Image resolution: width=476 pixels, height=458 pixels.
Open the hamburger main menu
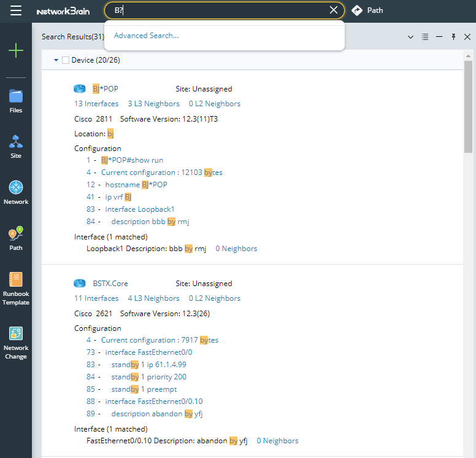tap(16, 10)
